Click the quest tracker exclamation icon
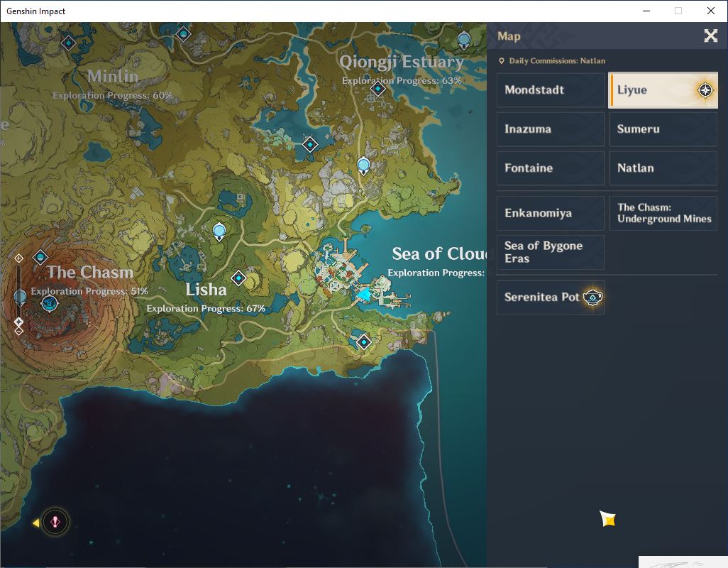Viewport: 728px width, 568px height. (55, 522)
